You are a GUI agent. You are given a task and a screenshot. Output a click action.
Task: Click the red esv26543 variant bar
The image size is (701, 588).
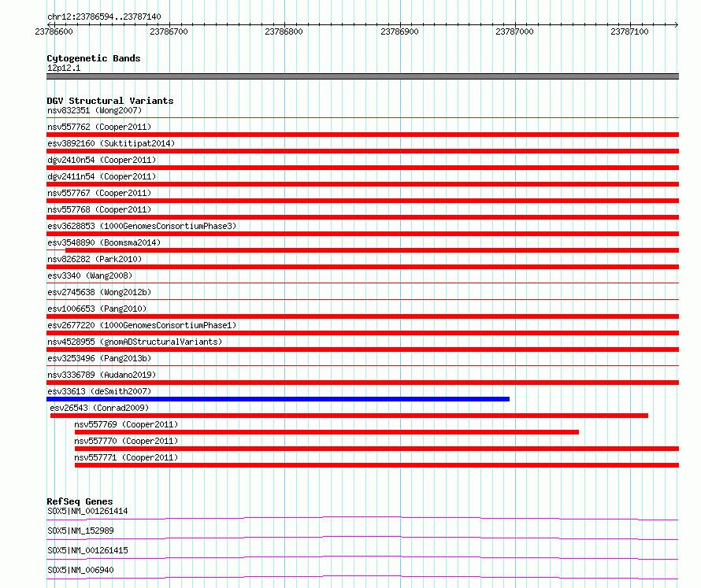pyautogui.click(x=349, y=416)
